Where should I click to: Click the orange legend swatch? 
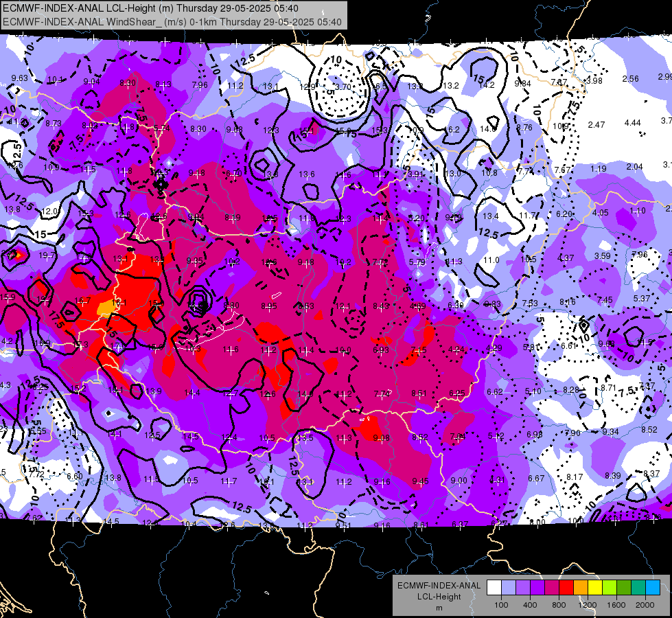pos(581,588)
